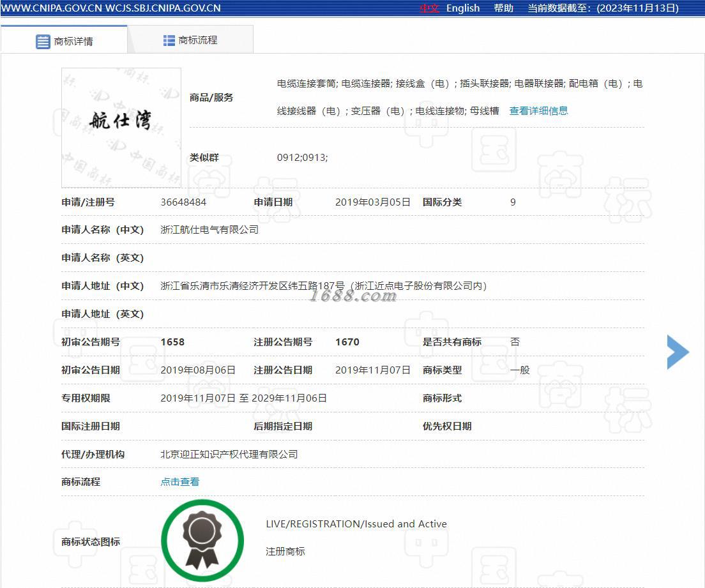The image size is (705, 588).
Task: Open the 商标详情 tab
Action: click(x=64, y=40)
